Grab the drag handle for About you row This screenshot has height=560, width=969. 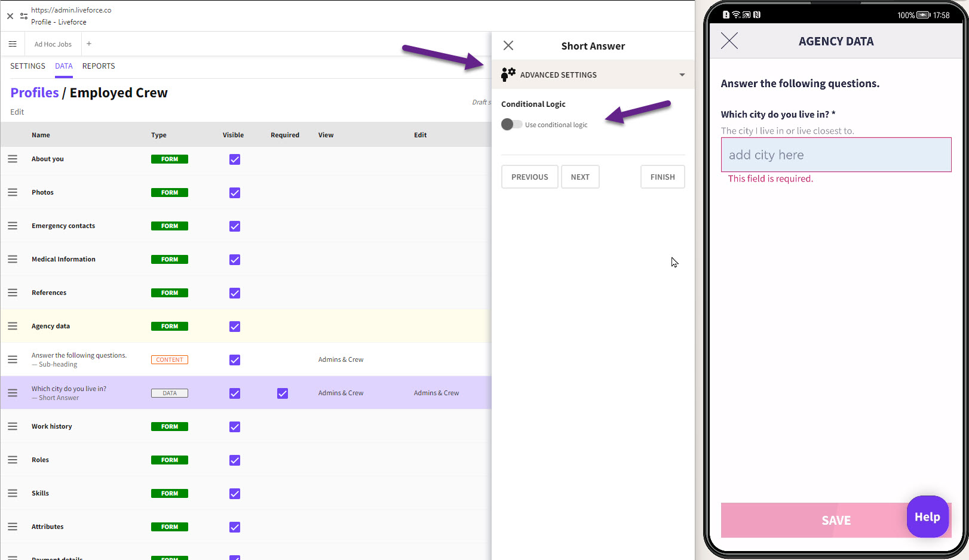pos(13,159)
